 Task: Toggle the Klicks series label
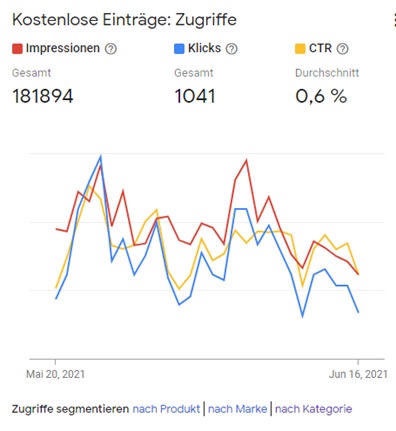[204, 48]
